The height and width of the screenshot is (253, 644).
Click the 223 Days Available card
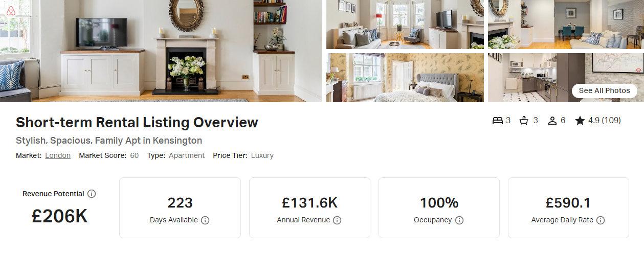click(180, 208)
